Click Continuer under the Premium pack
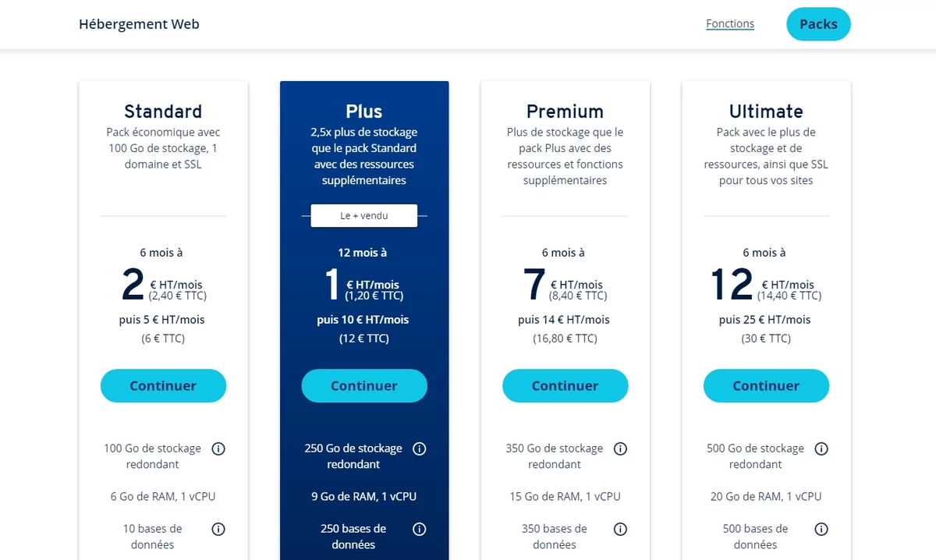Screen dimensions: 936x560 click(x=565, y=386)
